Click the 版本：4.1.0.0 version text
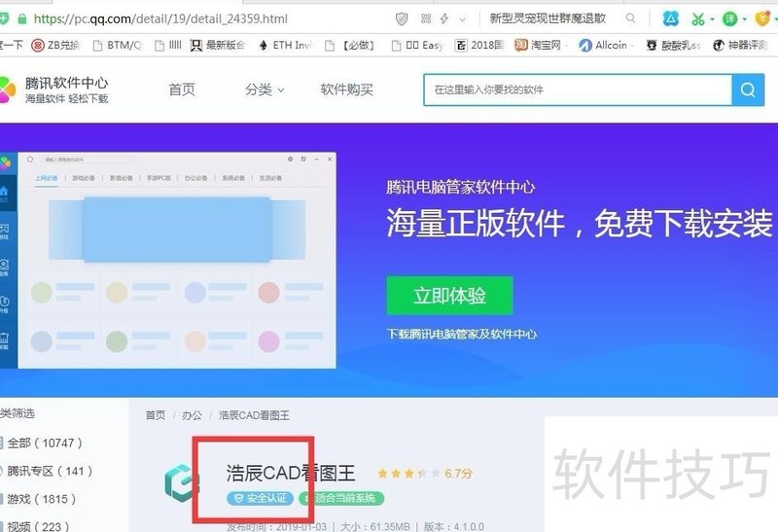The width and height of the screenshot is (778, 532). (454, 526)
